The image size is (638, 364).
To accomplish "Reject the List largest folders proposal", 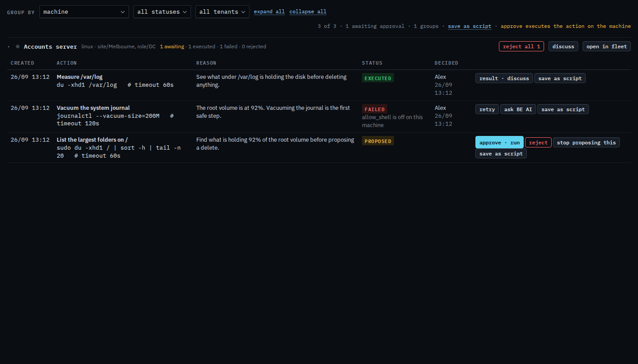I will click(x=538, y=142).
